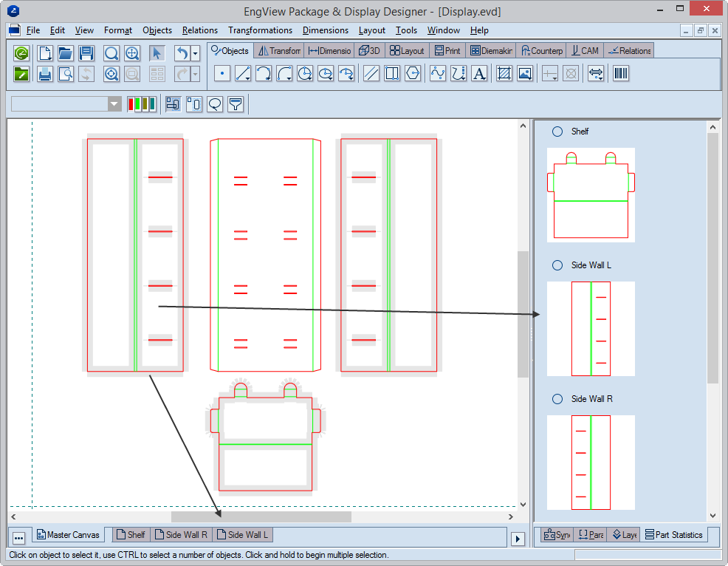Click the filter funnel icon
Screen dimensions: 728x566
[x=236, y=104]
